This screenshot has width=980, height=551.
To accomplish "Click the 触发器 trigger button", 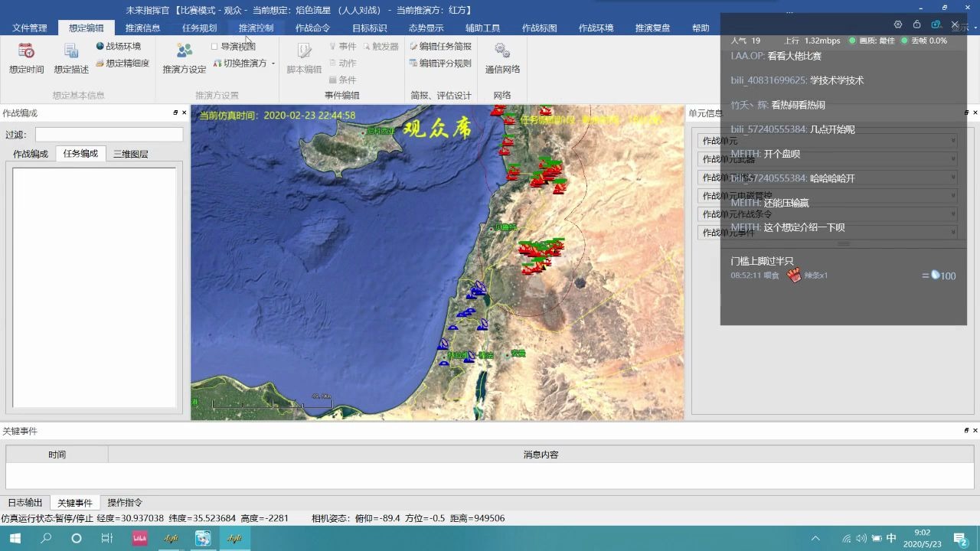I will point(381,46).
